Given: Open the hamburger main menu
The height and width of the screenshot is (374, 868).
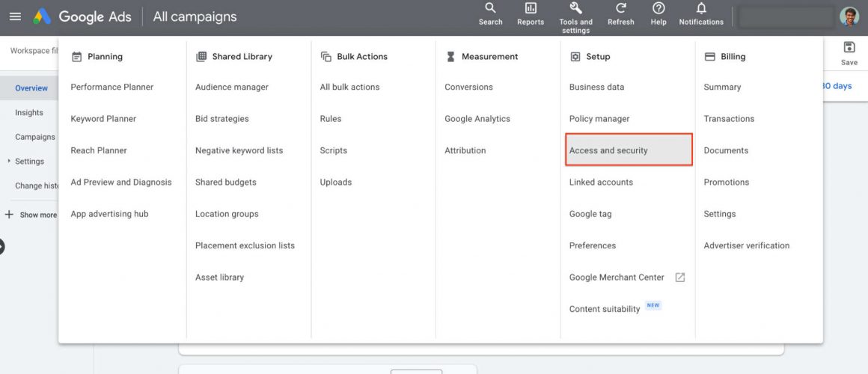Looking at the screenshot, I should point(15,16).
